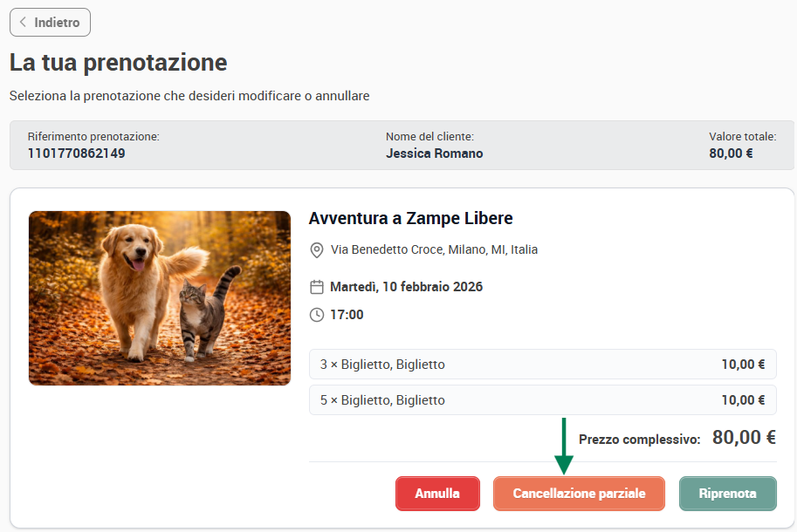
Task: Choose Cancellazione parziale
Action: pos(579,494)
